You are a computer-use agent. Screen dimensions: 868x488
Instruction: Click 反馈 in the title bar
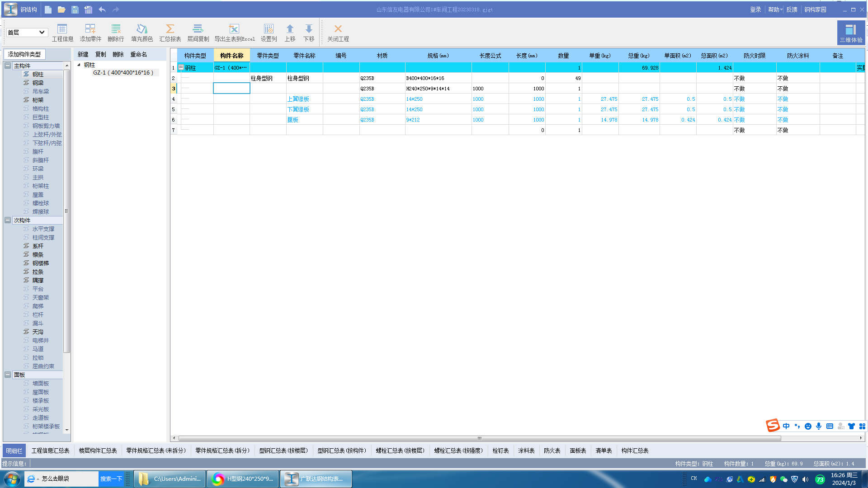point(792,9)
